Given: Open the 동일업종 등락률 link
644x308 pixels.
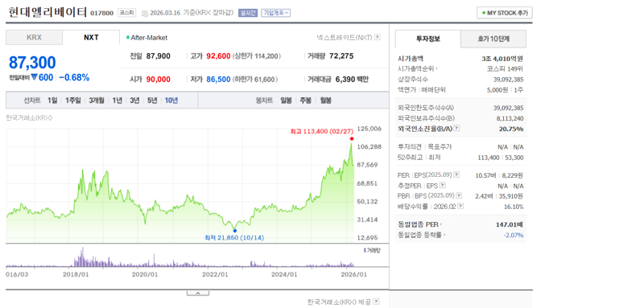Looking at the screenshot, I should pos(422,235).
